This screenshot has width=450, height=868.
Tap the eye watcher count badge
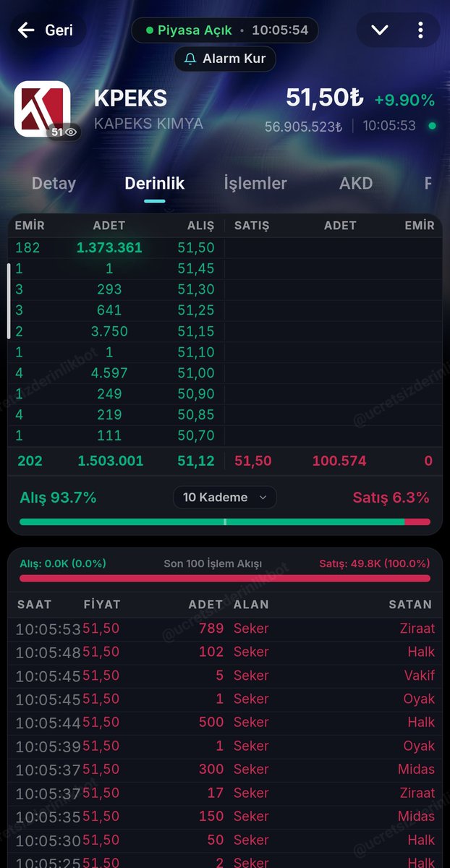64,132
